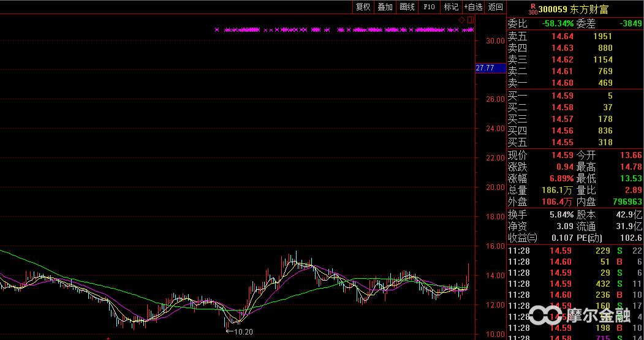The width and height of the screenshot is (644, 340).
Task: Open the 叠加 overlay option
Action: (x=385, y=7)
